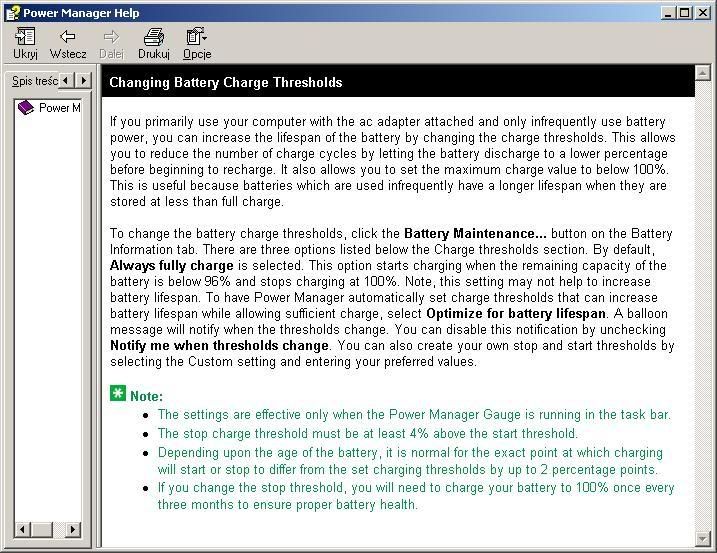The height and width of the screenshot is (553, 717).
Task: Select the Power M tree item label
Action: click(60, 108)
